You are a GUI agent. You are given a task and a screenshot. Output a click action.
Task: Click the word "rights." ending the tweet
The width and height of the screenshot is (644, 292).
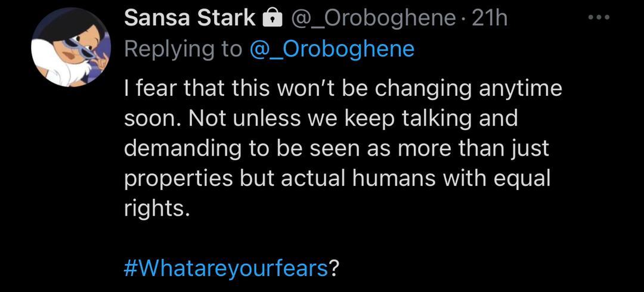[157, 207]
